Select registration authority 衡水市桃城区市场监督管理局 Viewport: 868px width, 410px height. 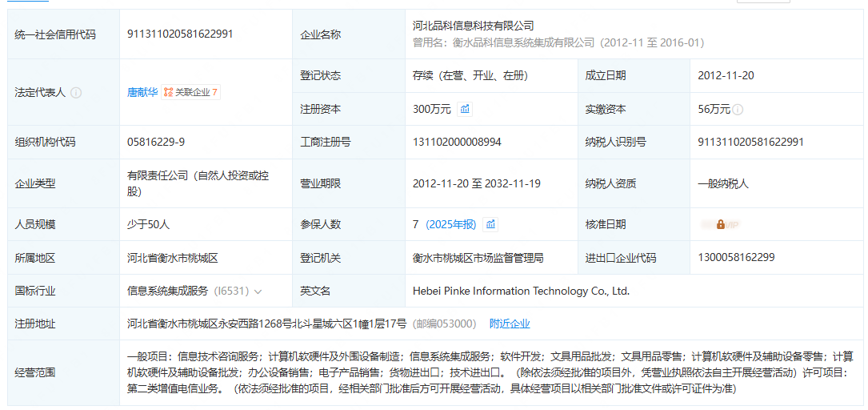click(478, 258)
